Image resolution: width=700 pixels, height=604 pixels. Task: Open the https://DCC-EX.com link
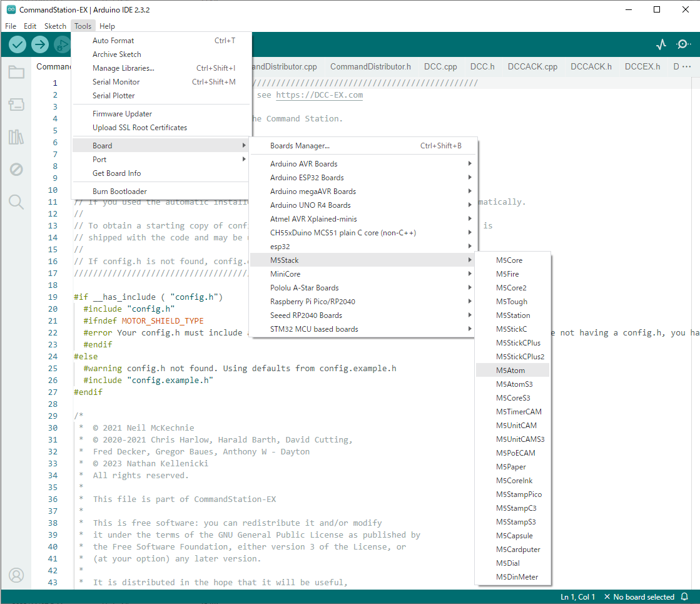pyautogui.click(x=319, y=95)
